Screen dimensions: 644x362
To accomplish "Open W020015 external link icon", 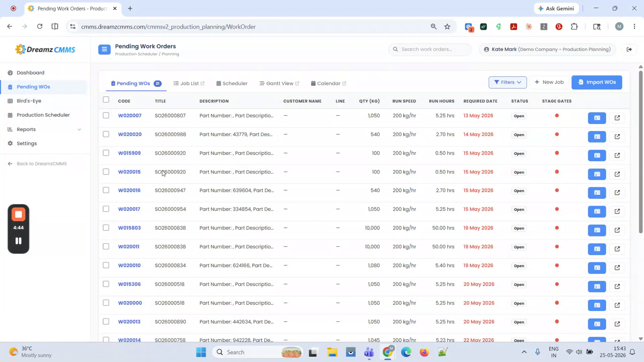I will tap(617, 174).
